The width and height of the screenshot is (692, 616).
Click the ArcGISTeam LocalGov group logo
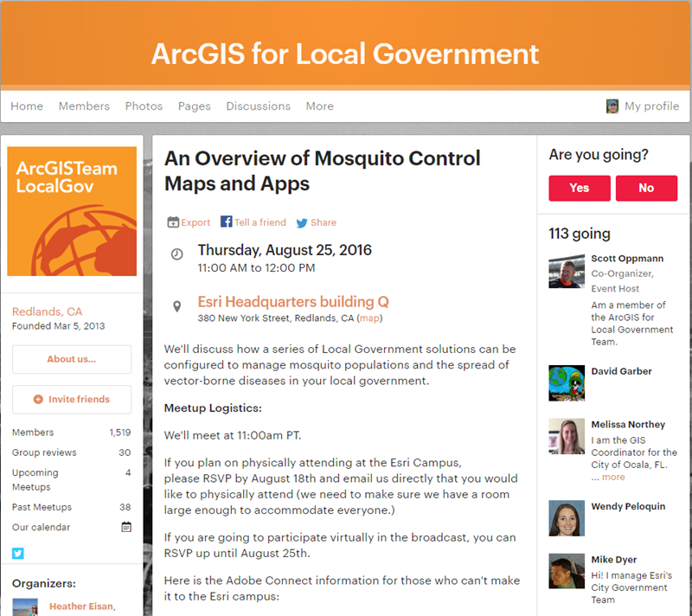click(x=72, y=211)
